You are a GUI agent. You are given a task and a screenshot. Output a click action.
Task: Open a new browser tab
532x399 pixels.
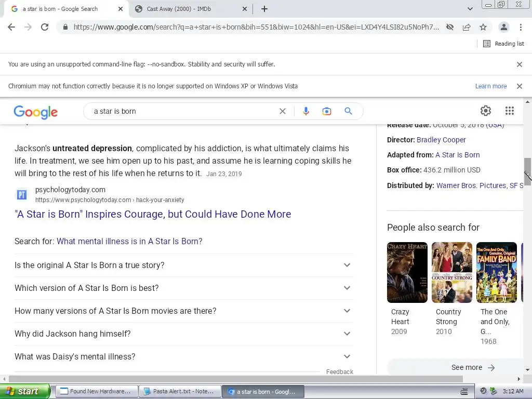[x=264, y=9]
